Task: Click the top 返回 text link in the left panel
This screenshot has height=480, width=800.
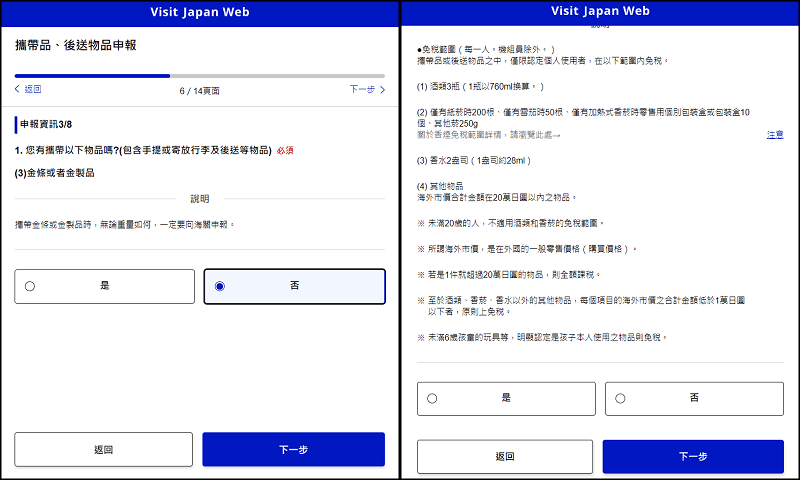Action: [x=33, y=89]
